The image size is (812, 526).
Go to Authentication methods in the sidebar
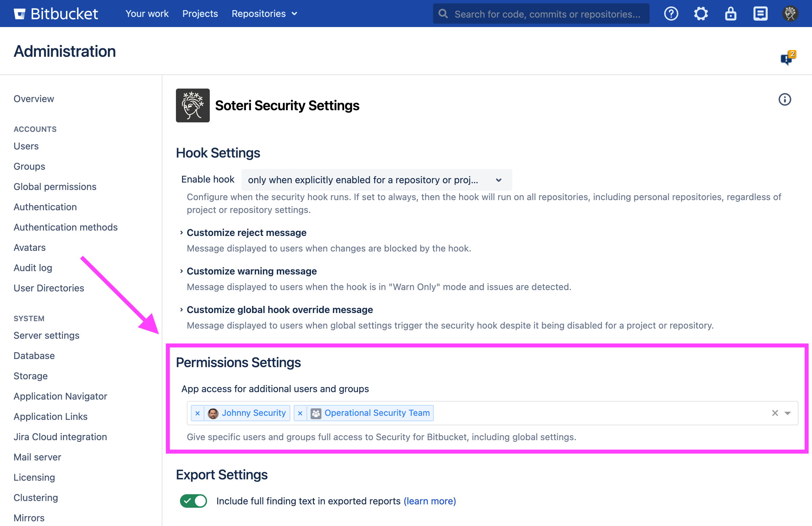pos(66,227)
